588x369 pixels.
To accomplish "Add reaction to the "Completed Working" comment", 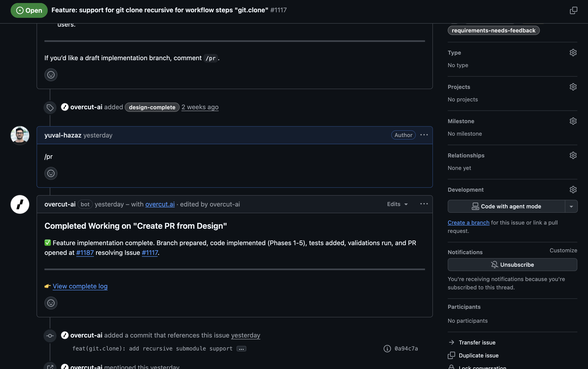I will click(51, 303).
